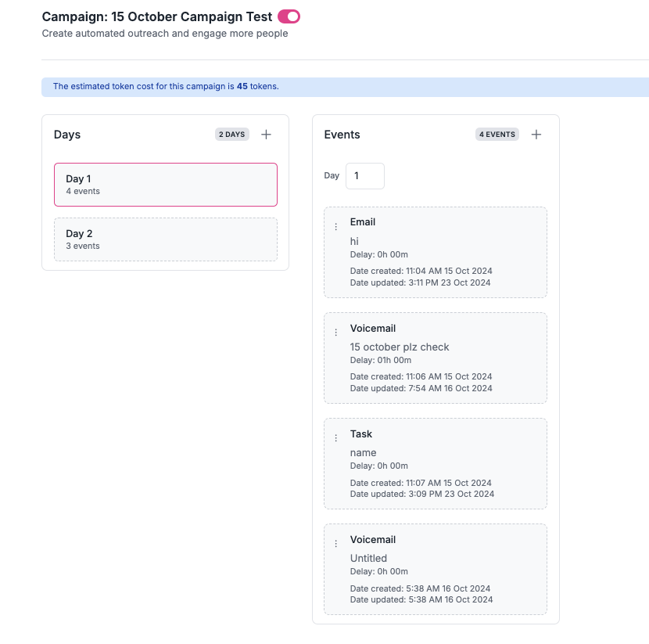This screenshot has width=649, height=644.
Task: Open the Email event titled hi
Action: [436, 252]
